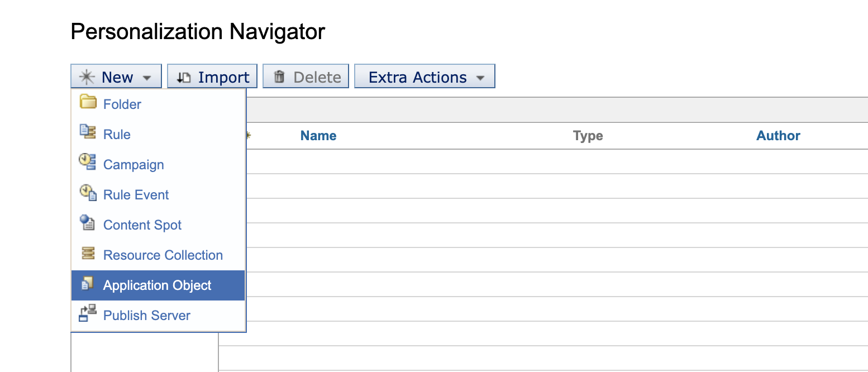Choose Folder from the New menu
This screenshot has height=372, width=868.
[122, 103]
